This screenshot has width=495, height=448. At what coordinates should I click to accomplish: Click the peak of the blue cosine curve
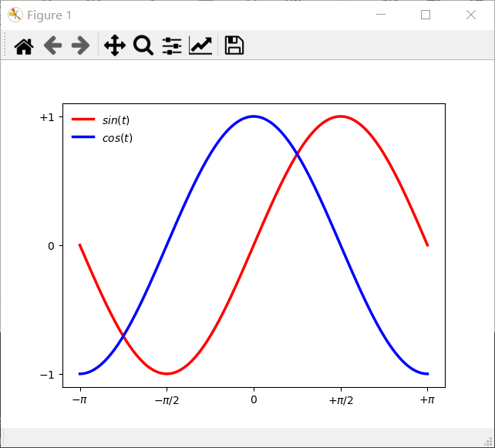[x=254, y=116]
